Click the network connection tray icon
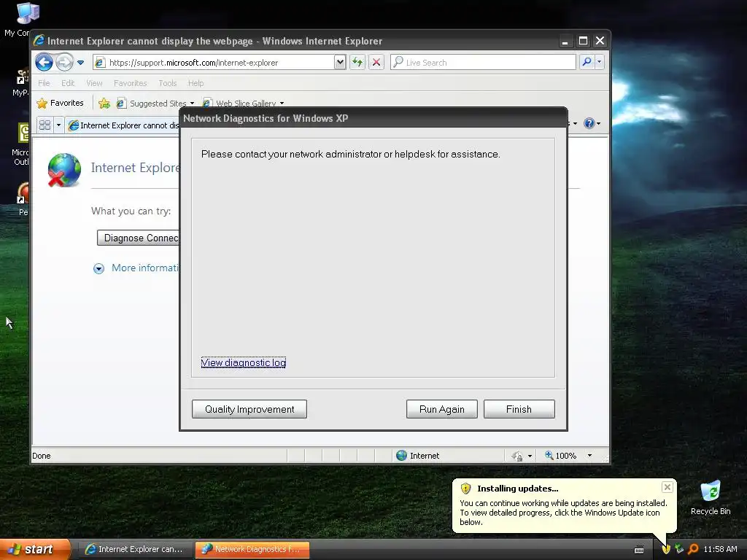Viewport: 747px width, 560px height. [679, 549]
